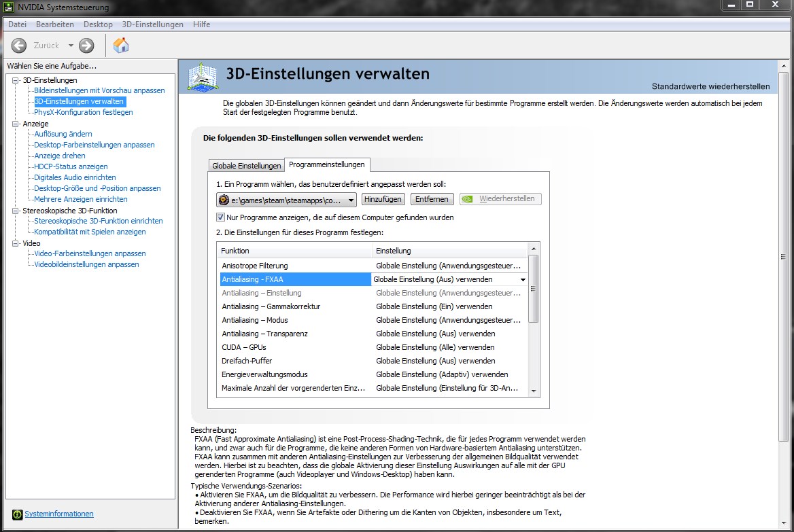The width and height of the screenshot is (794, 532).
Task: Click settings list scroll-up arrow
Action: (x=533, y=249)
